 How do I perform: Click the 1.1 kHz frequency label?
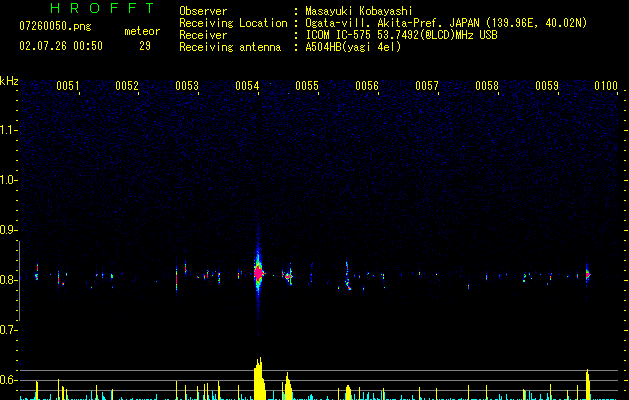coord(8,130)
